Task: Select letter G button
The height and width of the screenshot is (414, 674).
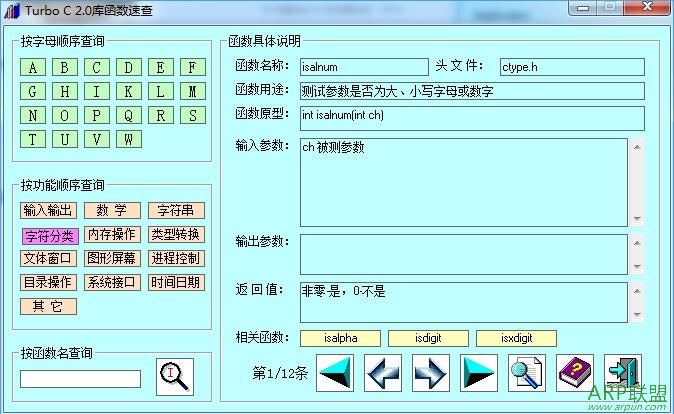Action: coord(33,91)
